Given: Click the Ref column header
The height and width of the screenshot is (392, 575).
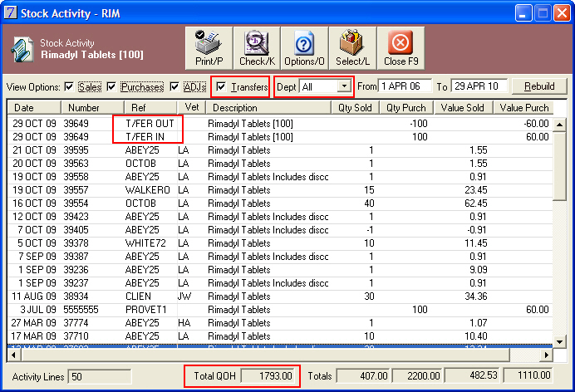Looking at the screenshot, I should 150,108.
